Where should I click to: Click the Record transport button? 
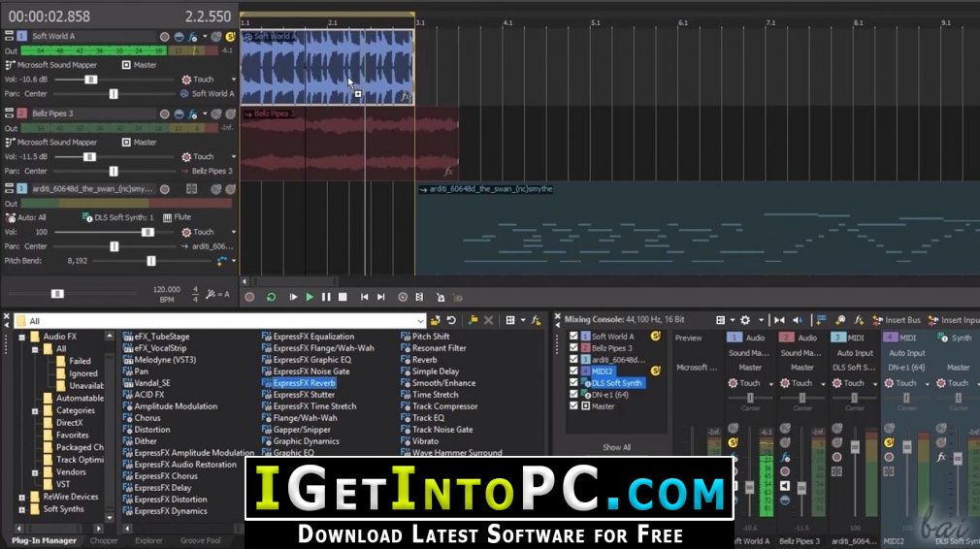click(249, 298)
